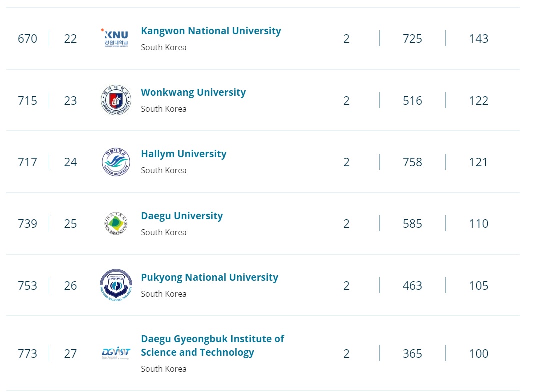This screenshot has width=542, height=392.
Task: Go to Hallym University profile
Action: click(x=183, y=154)
